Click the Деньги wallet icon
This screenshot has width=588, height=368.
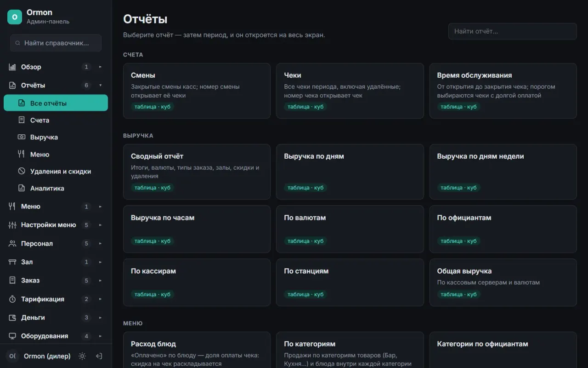[x=12, y=317]
